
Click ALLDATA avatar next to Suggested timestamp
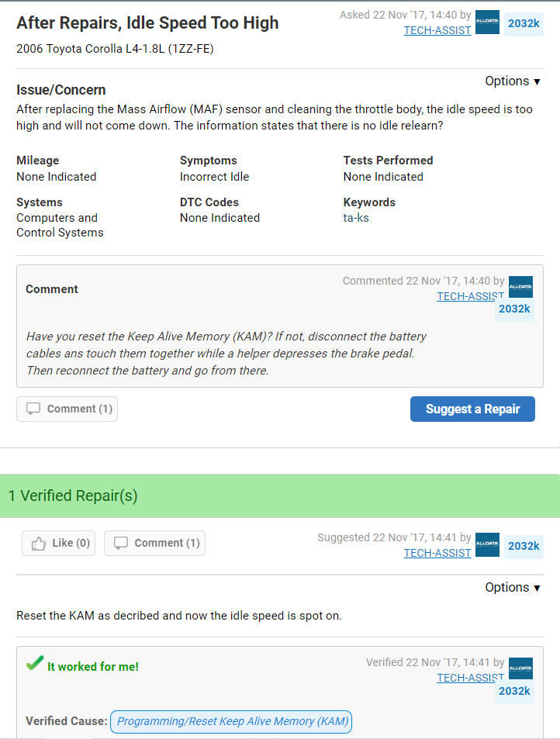point(487,544)
